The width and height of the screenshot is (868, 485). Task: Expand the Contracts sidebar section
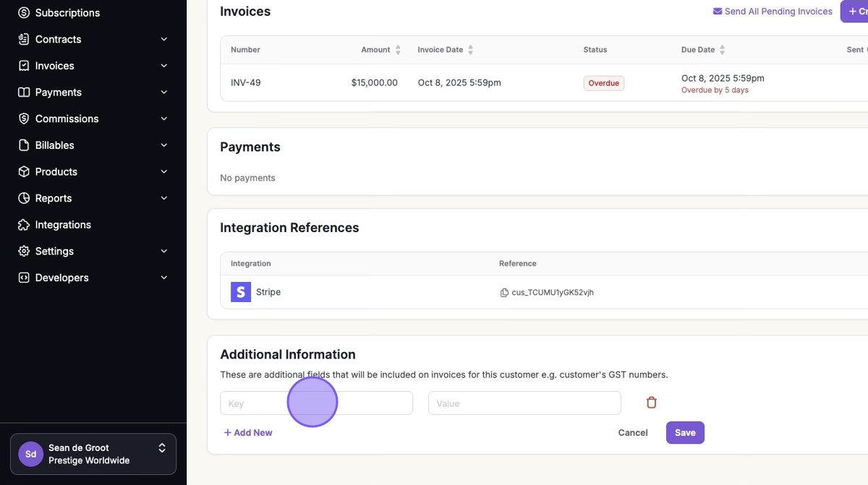(164, 39)
